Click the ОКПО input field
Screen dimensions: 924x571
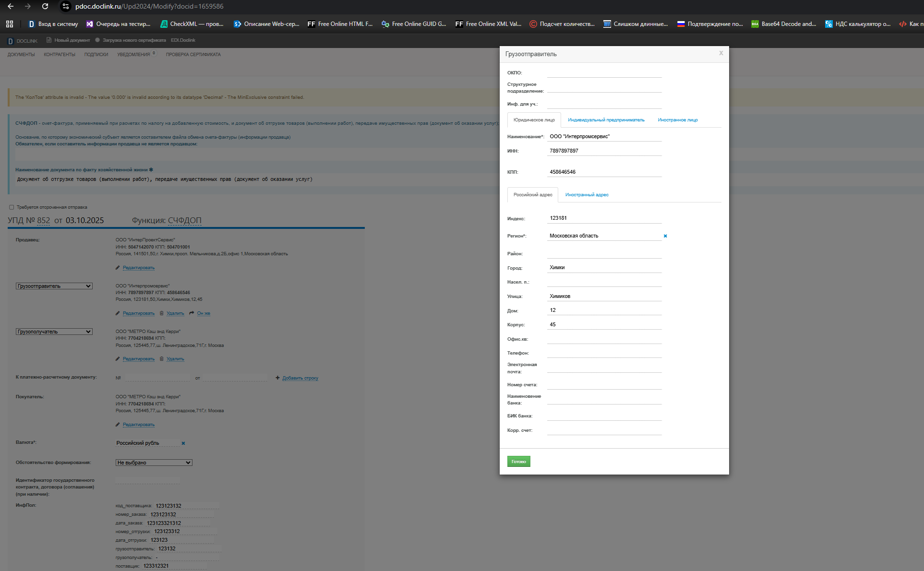(604, 72)
